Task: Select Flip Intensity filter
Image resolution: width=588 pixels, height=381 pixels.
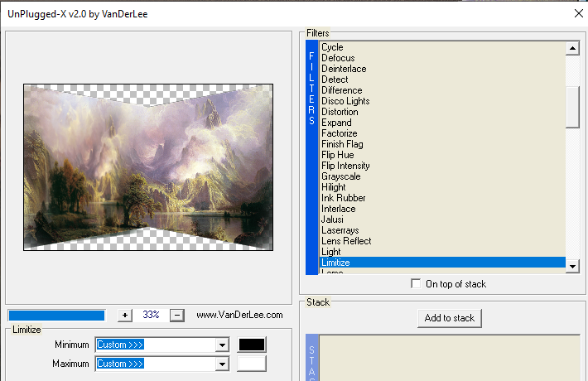Action: tap(442, 166)
